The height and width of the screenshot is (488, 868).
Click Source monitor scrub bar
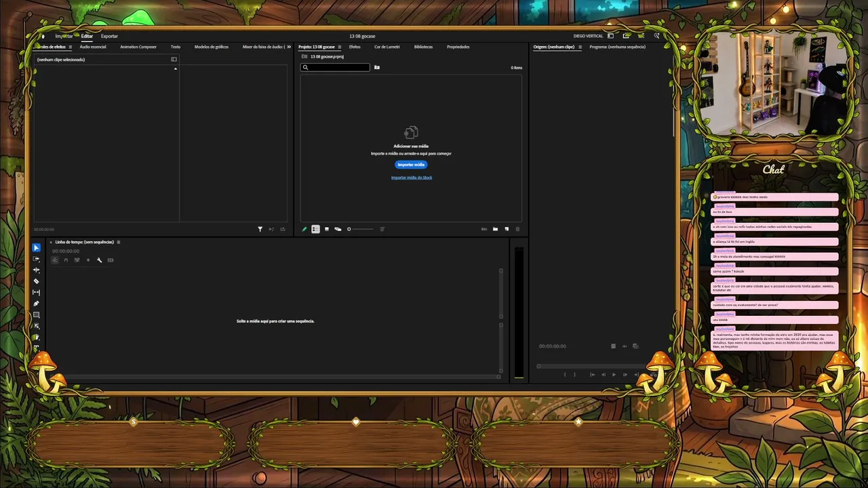tap(592, 366)
